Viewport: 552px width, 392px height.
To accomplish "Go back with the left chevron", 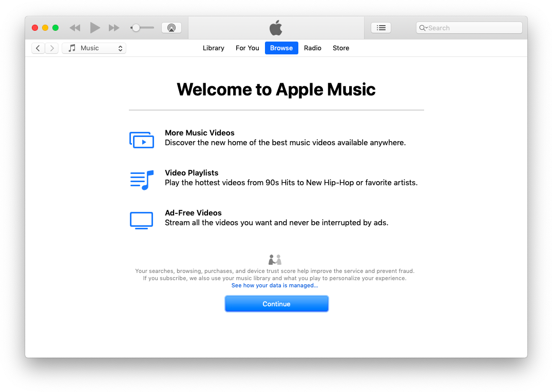I will click(x=38, y=48).
